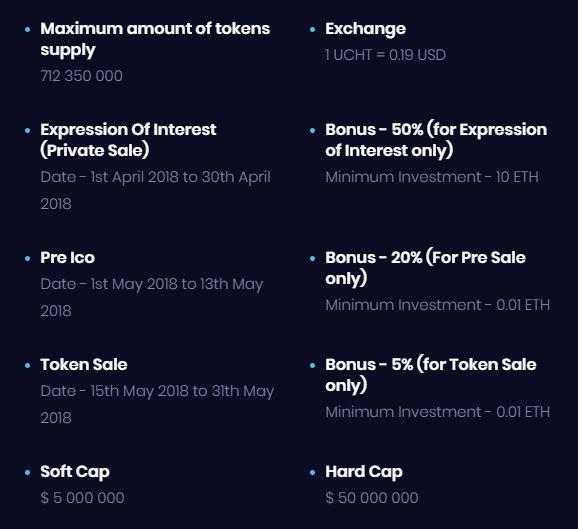Click the bullet beside Expression Of Interest
Viewport: 578px width, 529px height.
[x=28, y=130]
